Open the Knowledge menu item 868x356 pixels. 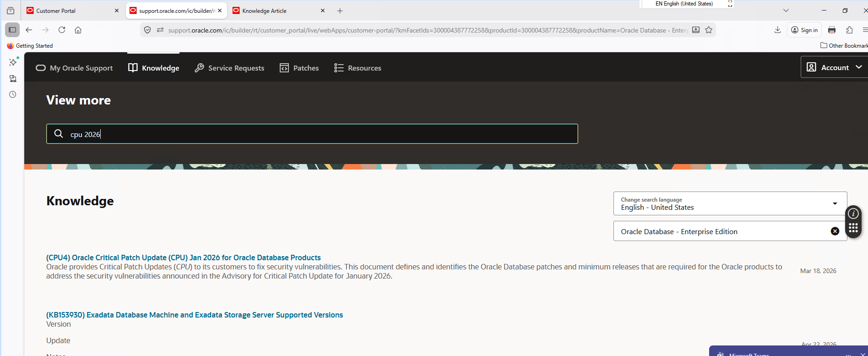154,68
